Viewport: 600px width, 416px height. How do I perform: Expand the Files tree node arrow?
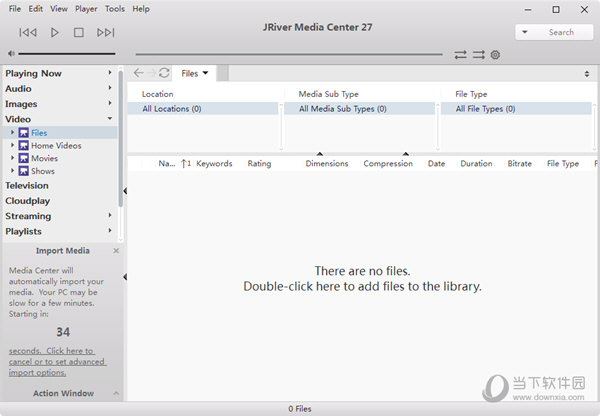(12, 132)
